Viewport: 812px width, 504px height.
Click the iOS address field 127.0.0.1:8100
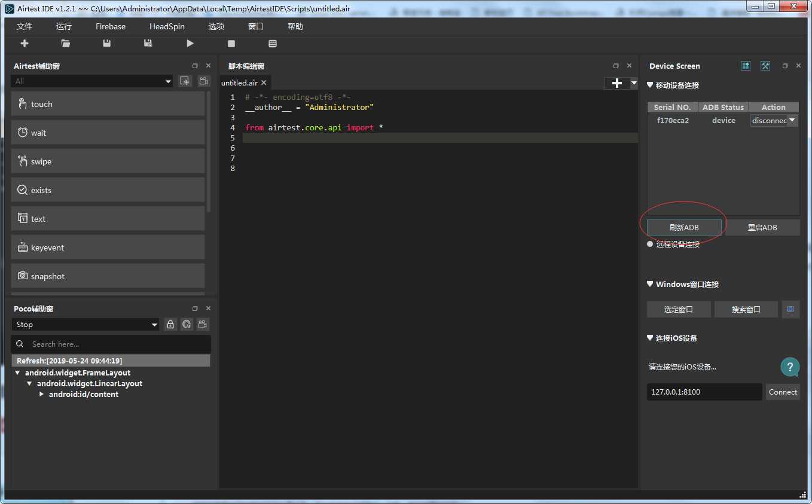[x=704, y=392]
